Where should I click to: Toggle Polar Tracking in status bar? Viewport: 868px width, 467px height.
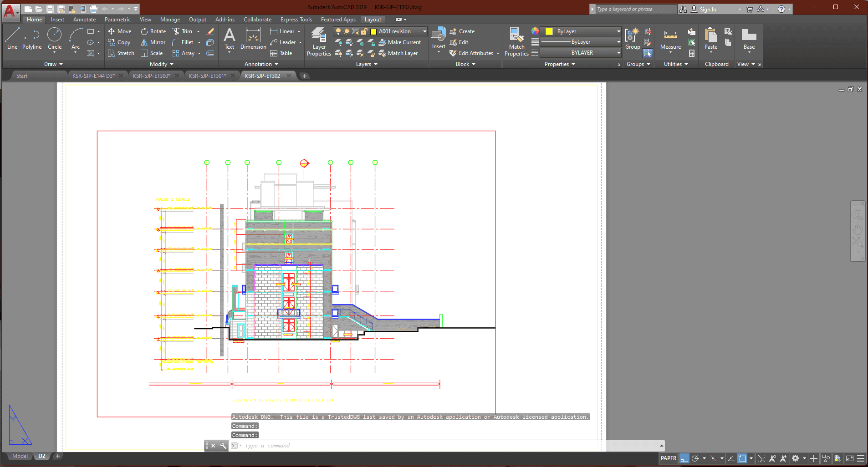tap(695, 458)
